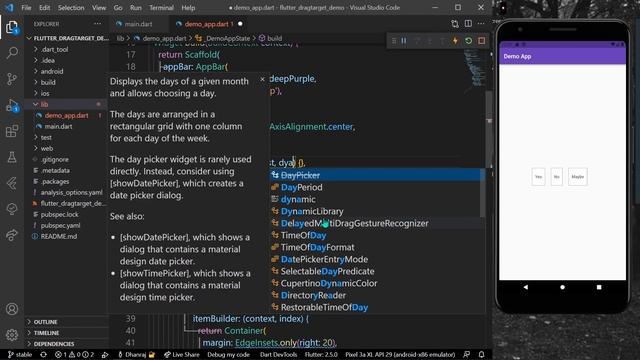Image resolution: width=640 pixels, height=360 pixels.
Task: Tap the Yes box in emulator
Action: pyautogui.click(x=538, y=177)
